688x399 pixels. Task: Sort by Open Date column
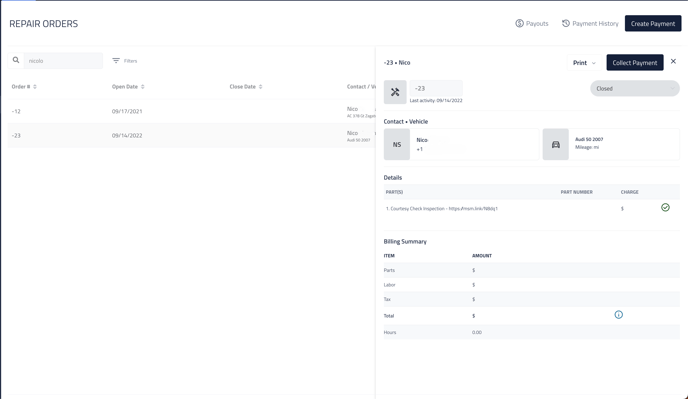128,86
